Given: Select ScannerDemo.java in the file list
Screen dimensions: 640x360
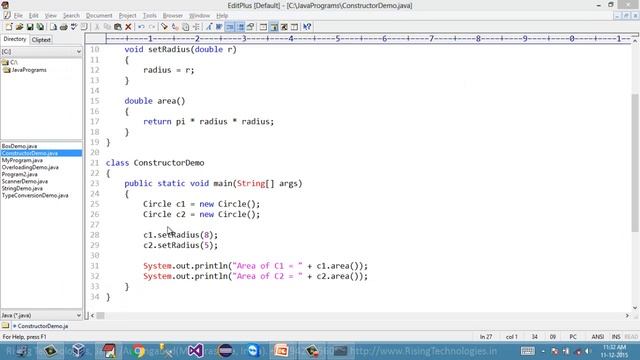Looking at the screenshot, I should point(24,181).
